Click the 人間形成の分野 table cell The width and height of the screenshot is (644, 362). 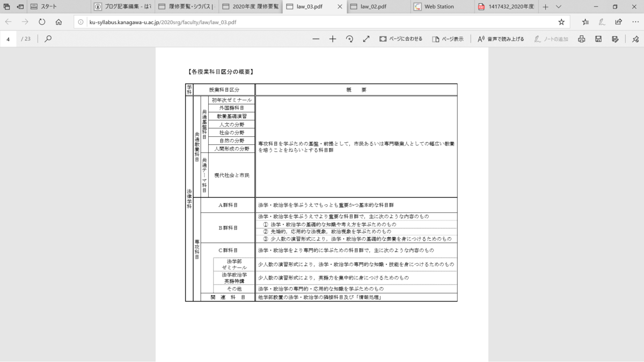[231, 149]
